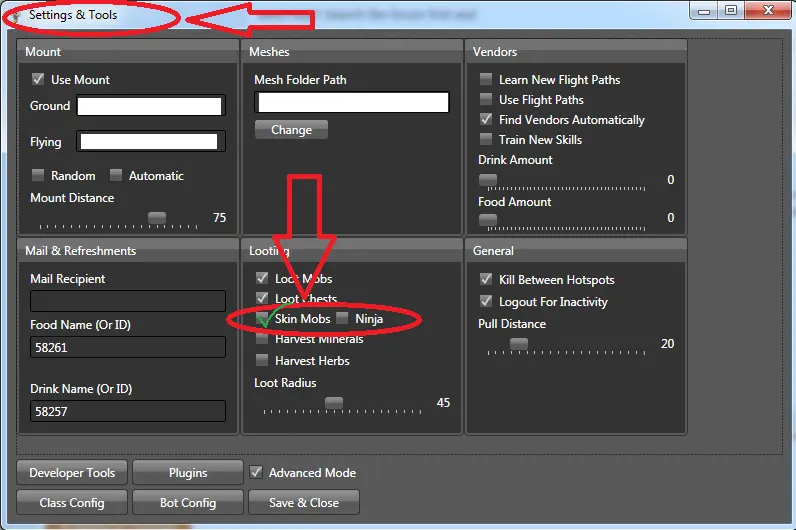Click the Loot Radius slider thumb
796x530 pixels.
coord(334,403)
